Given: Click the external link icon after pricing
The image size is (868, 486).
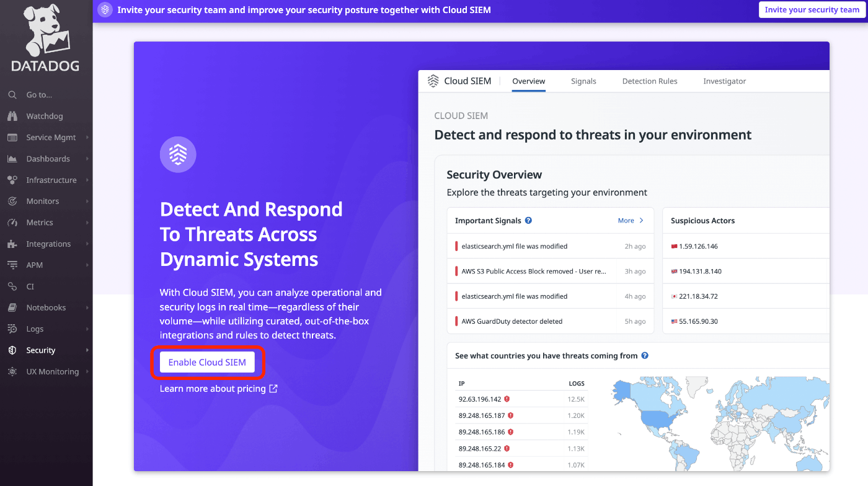Looking at the screenshot, I should (273, 389).
